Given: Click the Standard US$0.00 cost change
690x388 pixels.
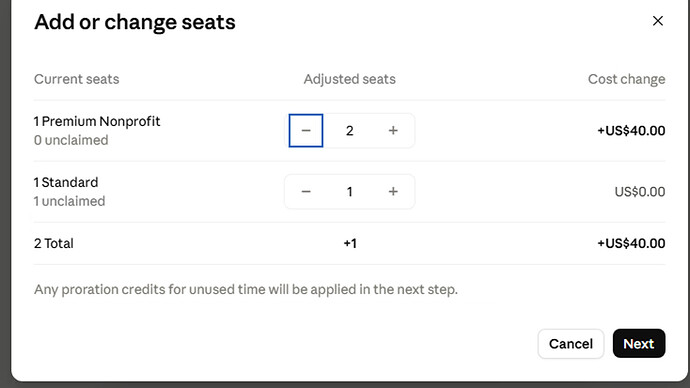Looking at the screenshot, I should point(639,192).
